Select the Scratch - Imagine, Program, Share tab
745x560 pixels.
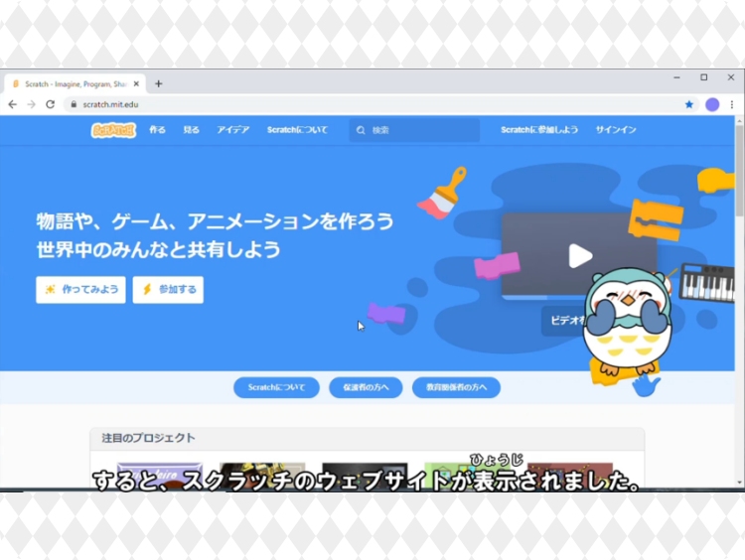(76, 84)
